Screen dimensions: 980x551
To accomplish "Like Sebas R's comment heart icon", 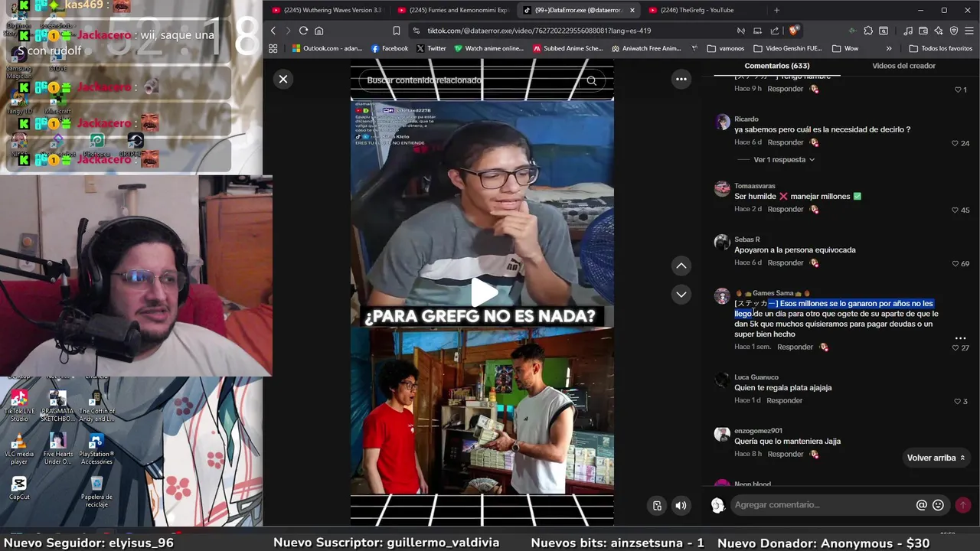I will [x=955, y=263].
